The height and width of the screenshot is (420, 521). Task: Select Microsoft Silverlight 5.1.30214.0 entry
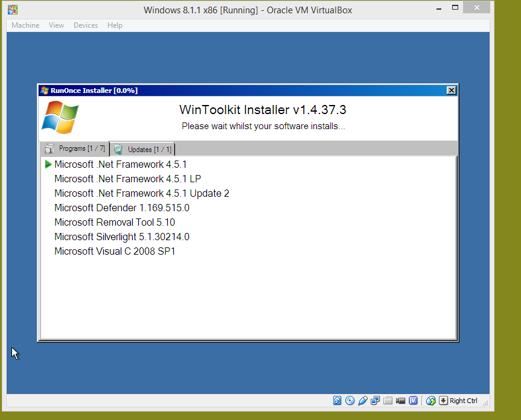pos(122,237)
